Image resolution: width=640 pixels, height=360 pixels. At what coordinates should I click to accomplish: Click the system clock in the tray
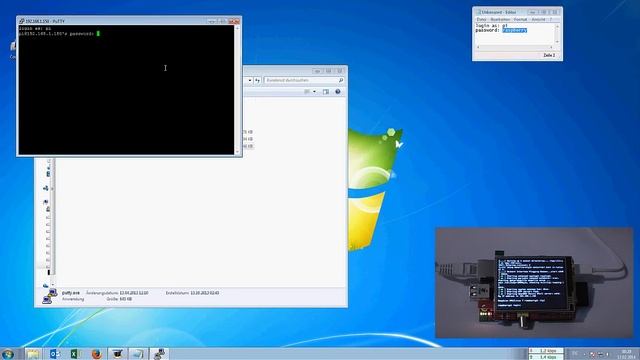coord(626,354)
